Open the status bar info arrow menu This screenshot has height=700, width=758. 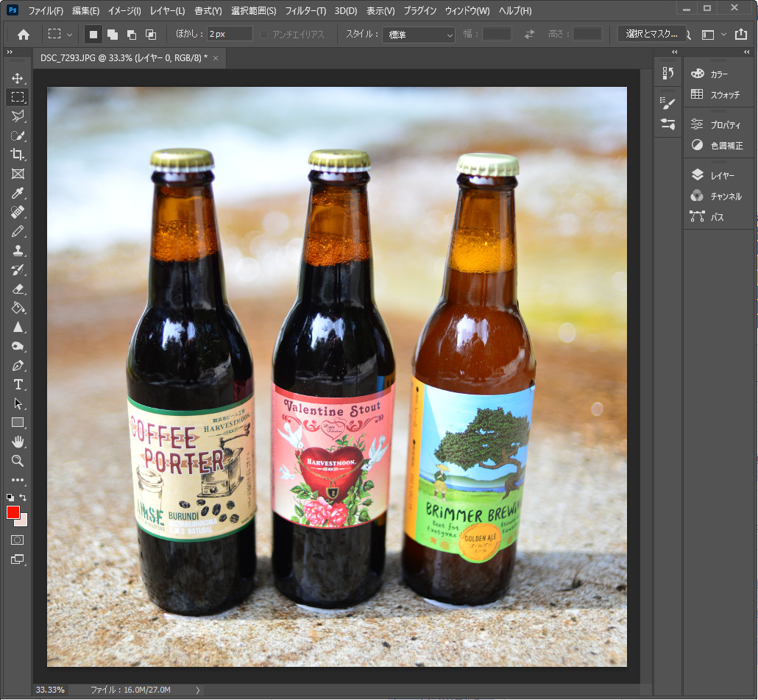(x=197, y=690)
